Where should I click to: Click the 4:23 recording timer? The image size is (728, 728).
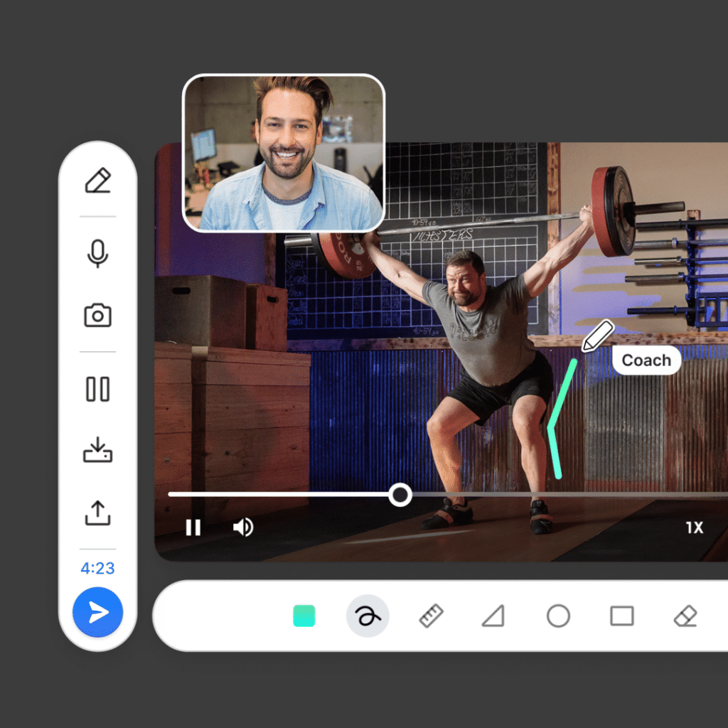tap(97, 569)
